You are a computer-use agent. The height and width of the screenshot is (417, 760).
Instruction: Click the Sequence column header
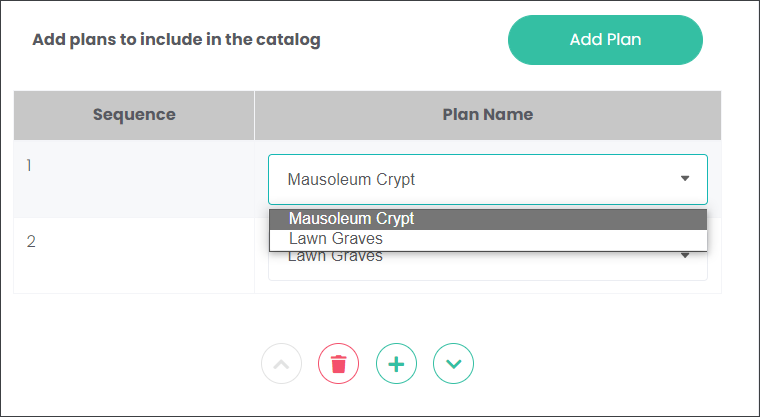click(134, 115)
